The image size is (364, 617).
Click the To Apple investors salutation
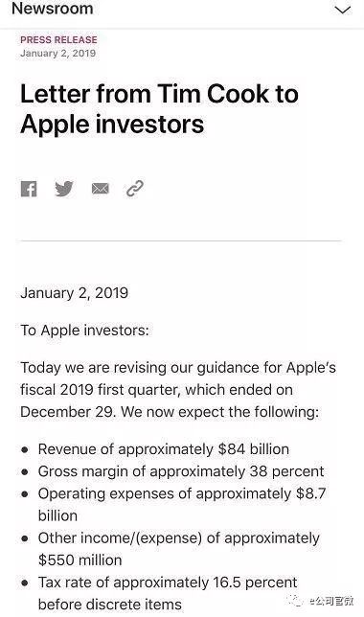[x=84, y=331]
